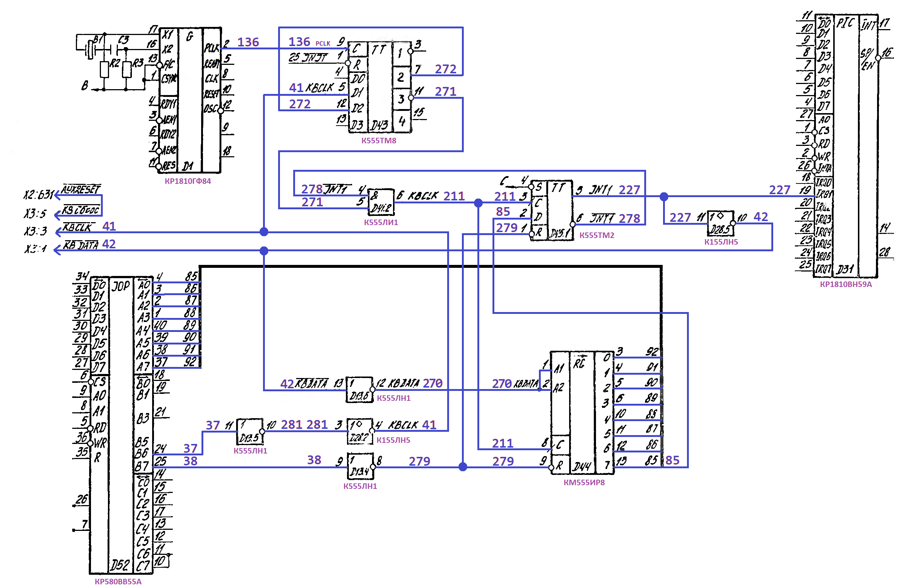Screen dimensions: 915x588
Task: Click the К555ТМ2 flip-flop label
Action: pos(597,235)
